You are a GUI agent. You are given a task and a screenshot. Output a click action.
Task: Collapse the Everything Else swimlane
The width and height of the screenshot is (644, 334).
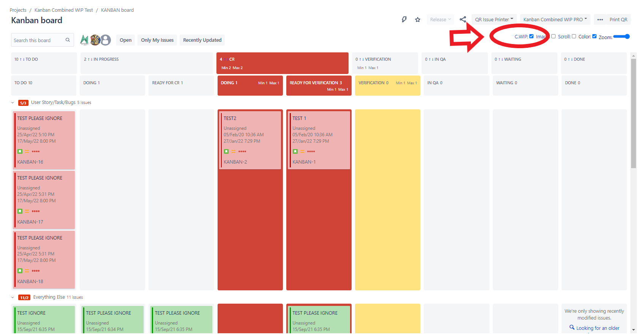[x=13, y=298]
